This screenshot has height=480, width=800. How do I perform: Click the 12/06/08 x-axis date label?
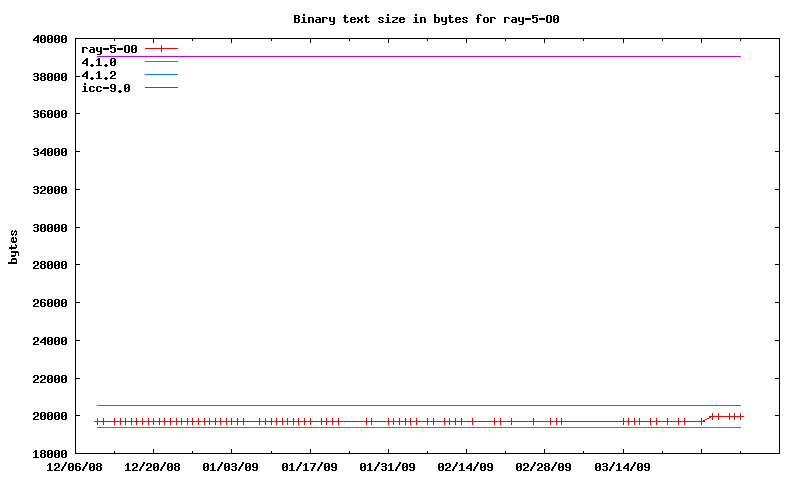(75, 467)
